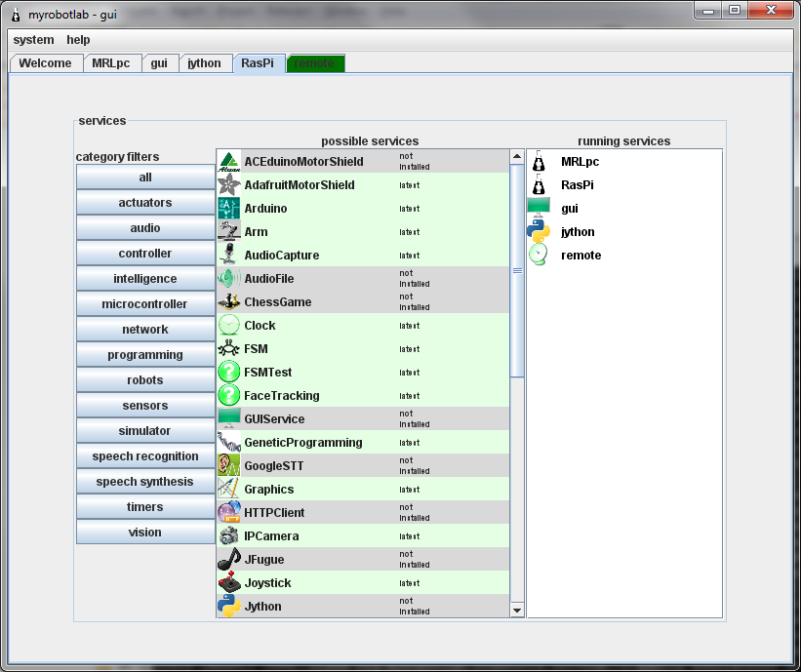Select the HTTPClient service name
The height and width of the screenshot is (672, 801).
pos(274,513)
